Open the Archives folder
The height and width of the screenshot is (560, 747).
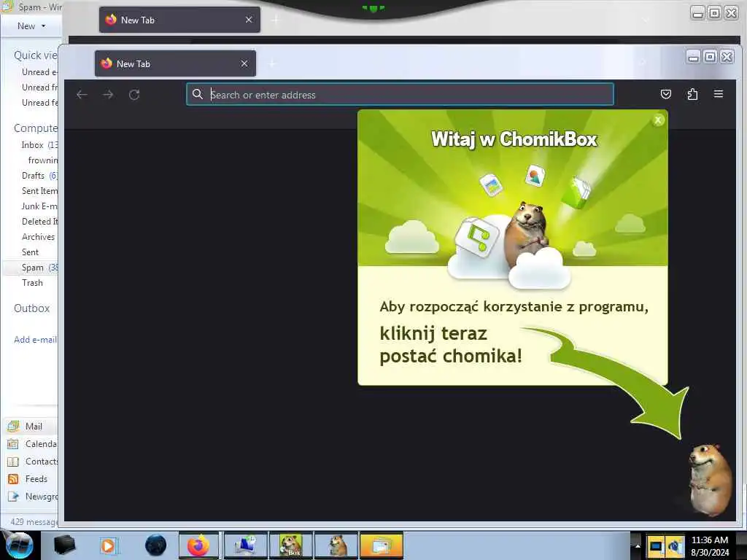point(38,237)
